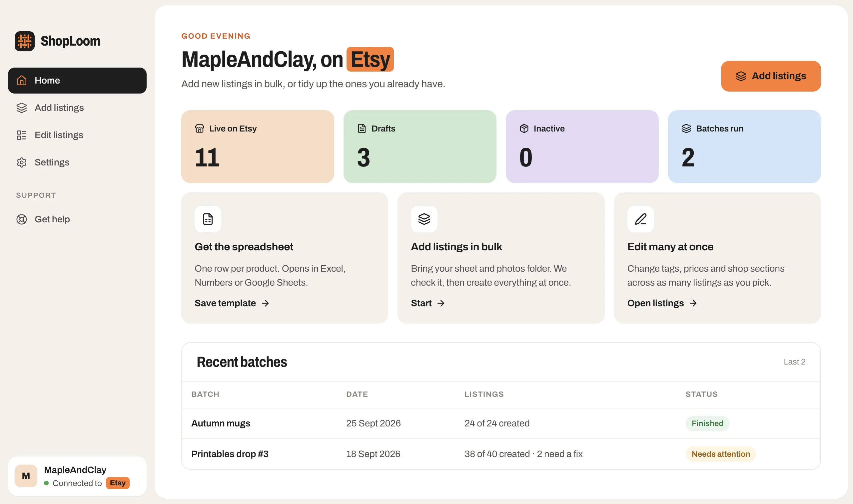Click the Last 2 label in Recent batches
This screenshot has width=853, height=504.
point(794,362)
